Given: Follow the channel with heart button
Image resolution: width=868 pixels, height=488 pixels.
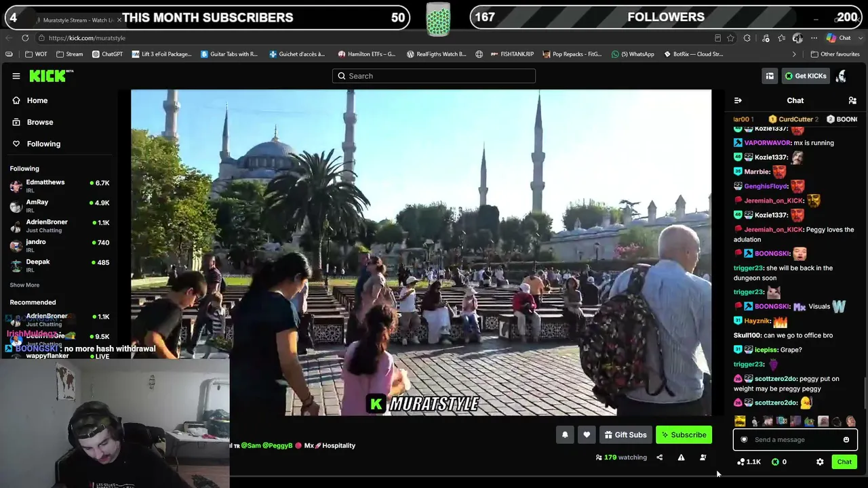Looking at the screenshot, I should 587,435.
